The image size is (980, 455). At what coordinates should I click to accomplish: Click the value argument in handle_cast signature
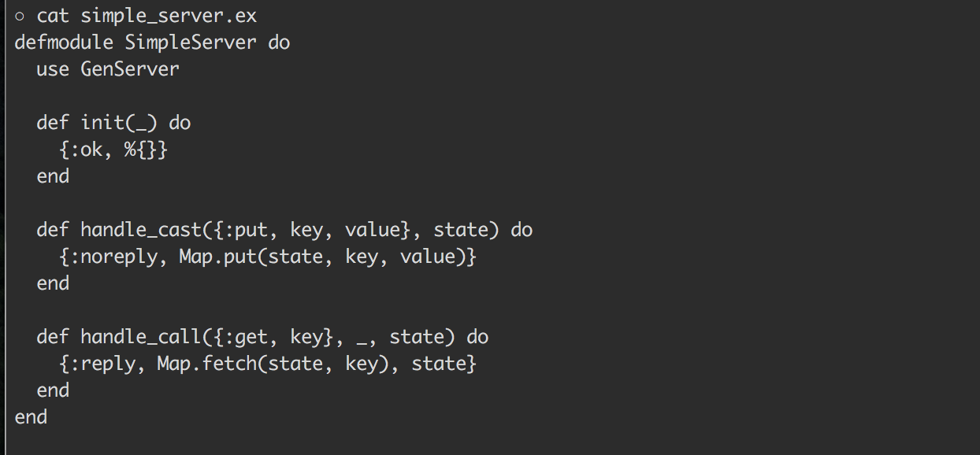(373, 230)
